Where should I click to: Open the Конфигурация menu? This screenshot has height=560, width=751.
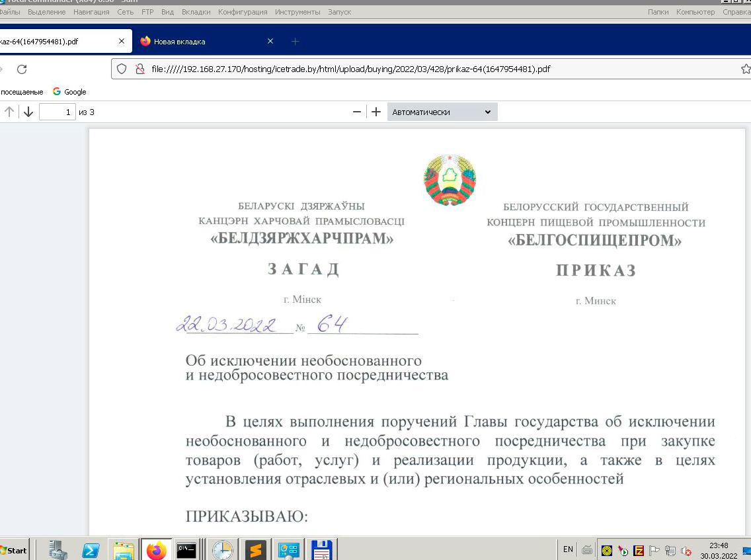[243, 12]
